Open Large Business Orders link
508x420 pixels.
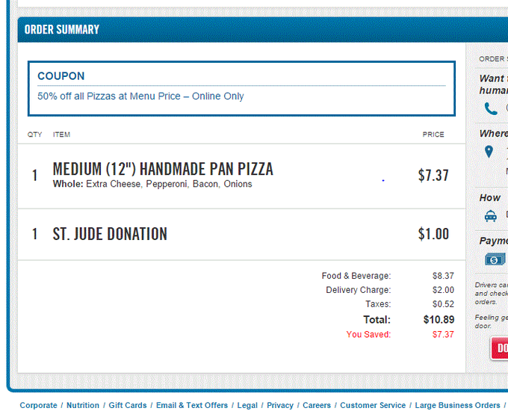[x=457, y=405]
